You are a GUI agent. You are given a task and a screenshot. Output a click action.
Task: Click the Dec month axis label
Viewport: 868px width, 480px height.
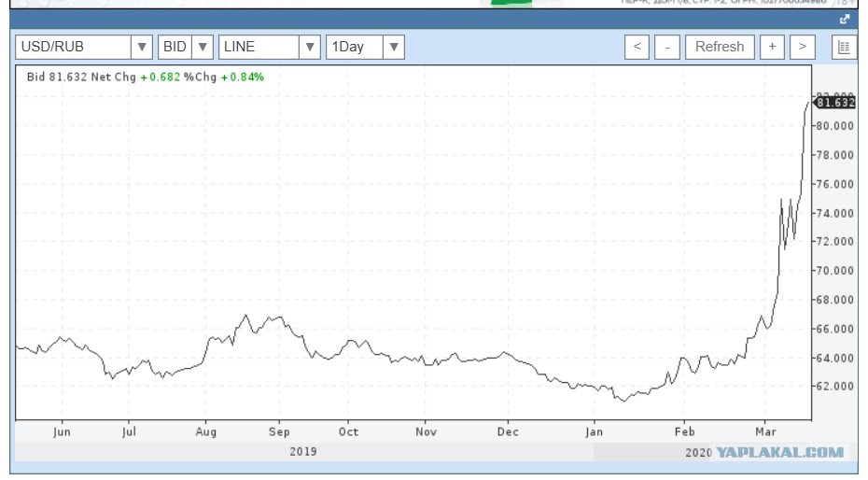(508, 431)
